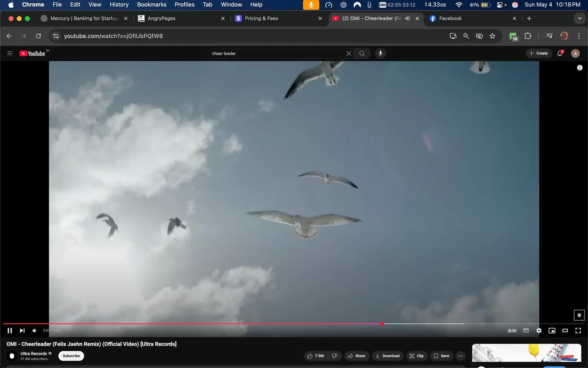
Task: Open Chrome three-dot menu
Action: pyautogui.click(x=579, y=36)
